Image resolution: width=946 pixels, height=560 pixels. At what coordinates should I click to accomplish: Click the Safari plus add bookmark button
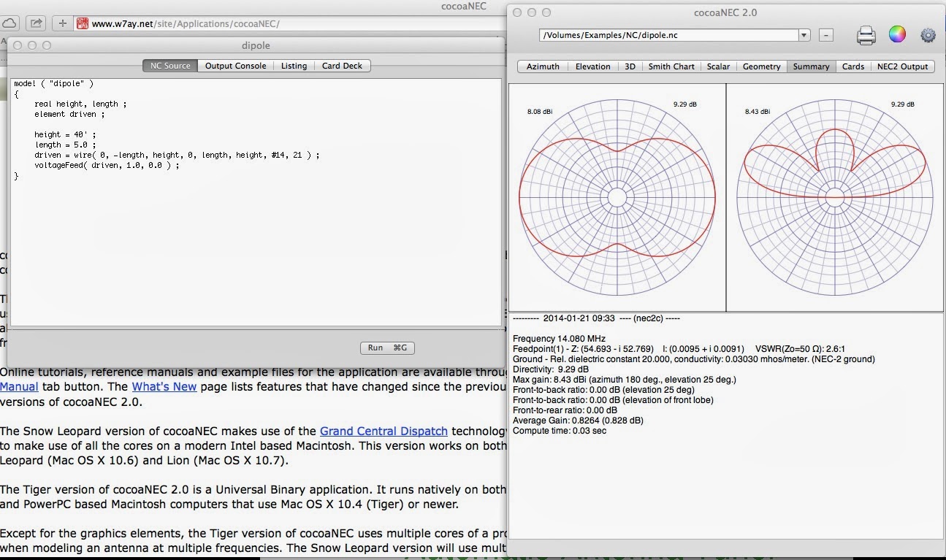[63, 23]
